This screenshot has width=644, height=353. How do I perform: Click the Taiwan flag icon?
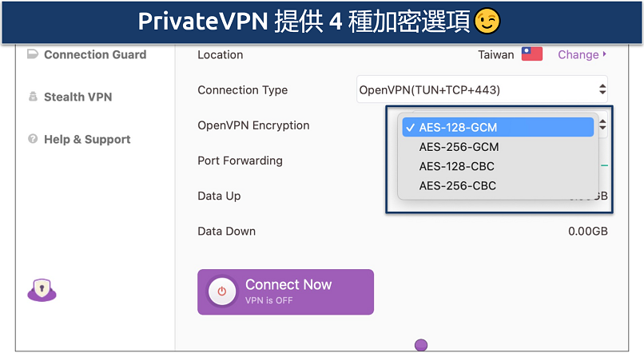[531, 54]
